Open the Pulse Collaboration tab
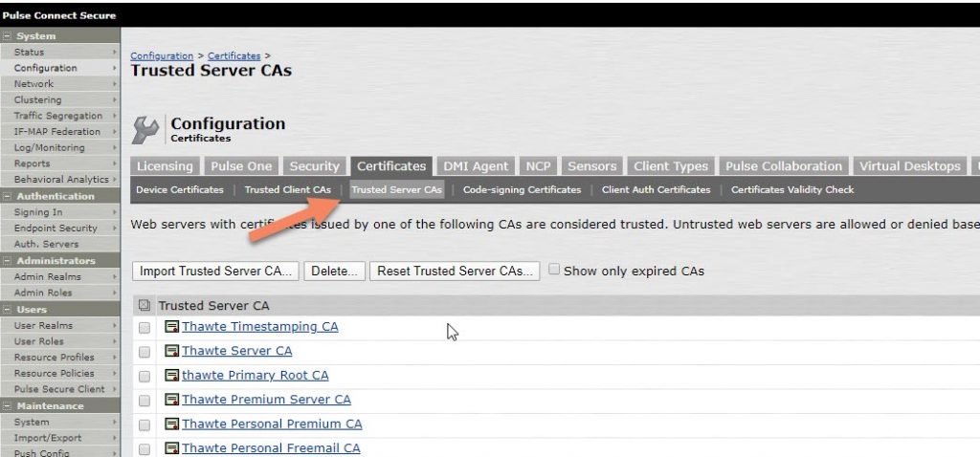The width and height of the screenshot is (980, 457). point(784,166)
